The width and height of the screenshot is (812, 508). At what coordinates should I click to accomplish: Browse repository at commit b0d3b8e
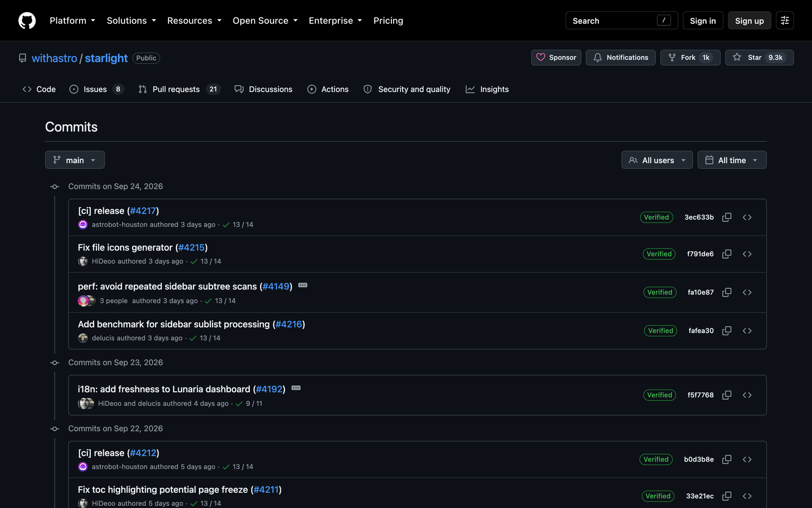(x=747, y=459)
